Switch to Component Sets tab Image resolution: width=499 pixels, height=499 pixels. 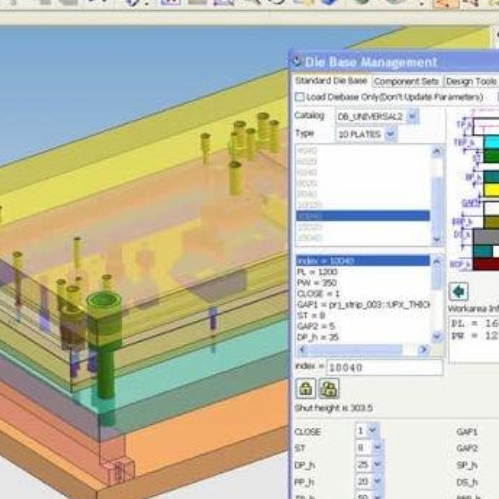tap(406, 82)
